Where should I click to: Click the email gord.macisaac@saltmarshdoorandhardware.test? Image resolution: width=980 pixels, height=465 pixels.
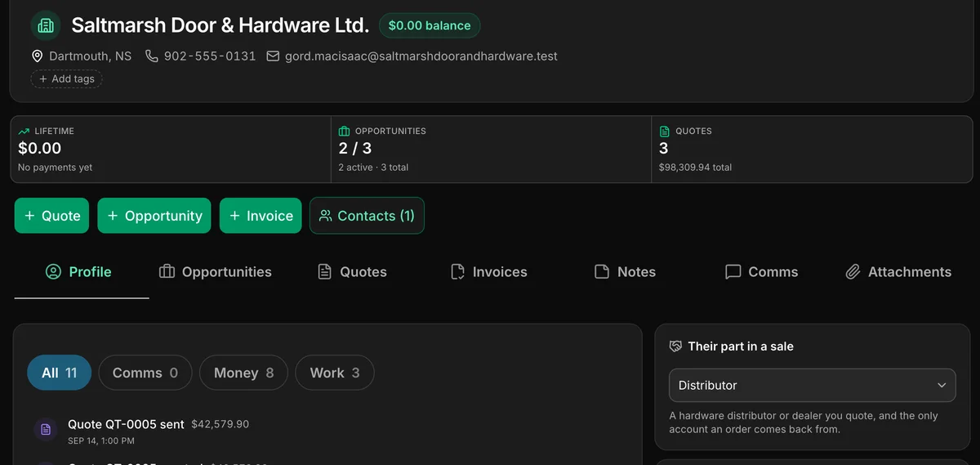[x=421, y=56]
